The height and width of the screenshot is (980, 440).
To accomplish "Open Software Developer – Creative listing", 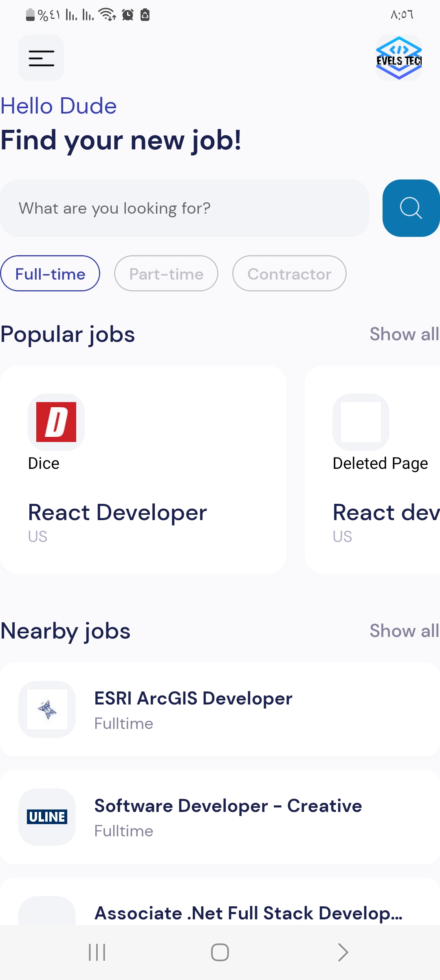I will tap(228, 806).
